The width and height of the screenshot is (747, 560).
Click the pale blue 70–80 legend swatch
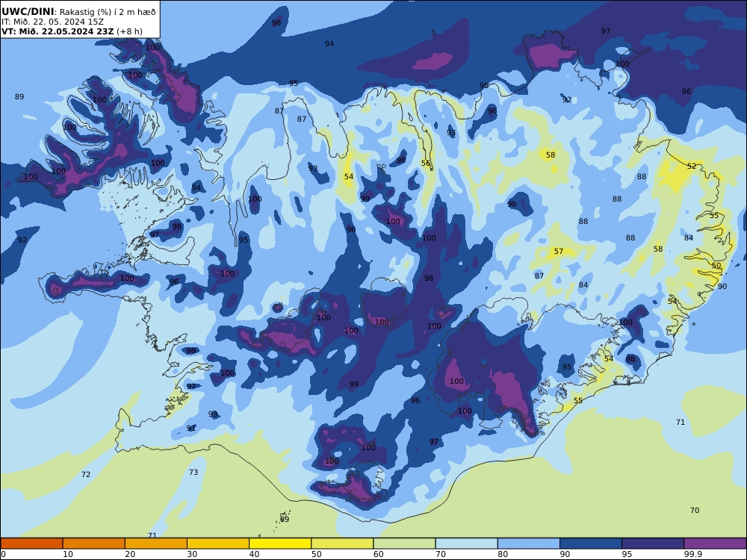[x=466, y=544]
